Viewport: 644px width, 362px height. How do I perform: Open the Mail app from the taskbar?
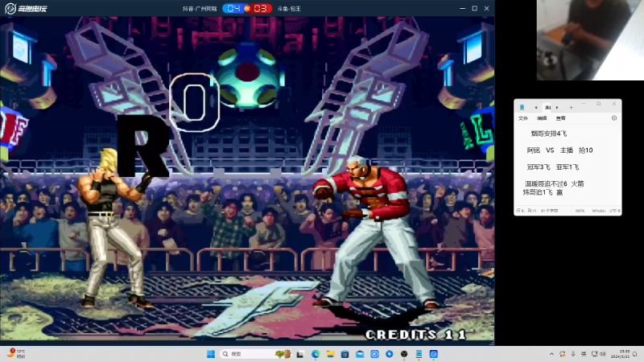pos(360,354)
